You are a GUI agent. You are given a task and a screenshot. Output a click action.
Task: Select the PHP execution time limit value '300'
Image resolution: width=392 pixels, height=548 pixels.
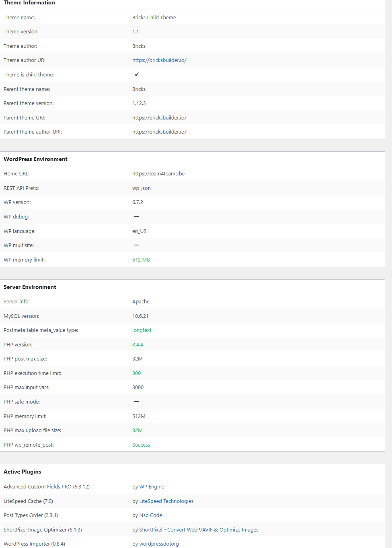pyautogui.click(x=137, y=373)
